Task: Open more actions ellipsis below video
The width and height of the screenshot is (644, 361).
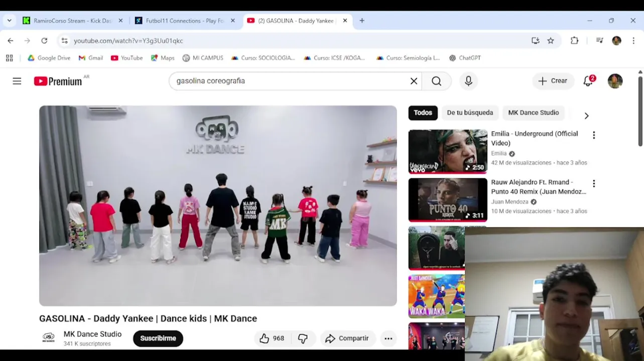Action: (x=388, y=338)
